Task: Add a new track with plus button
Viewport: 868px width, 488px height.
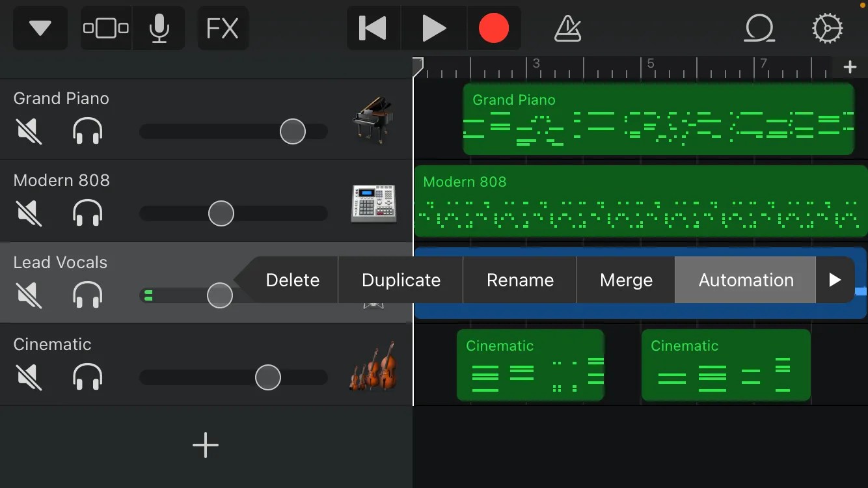Action: click(x=205, y=445)
